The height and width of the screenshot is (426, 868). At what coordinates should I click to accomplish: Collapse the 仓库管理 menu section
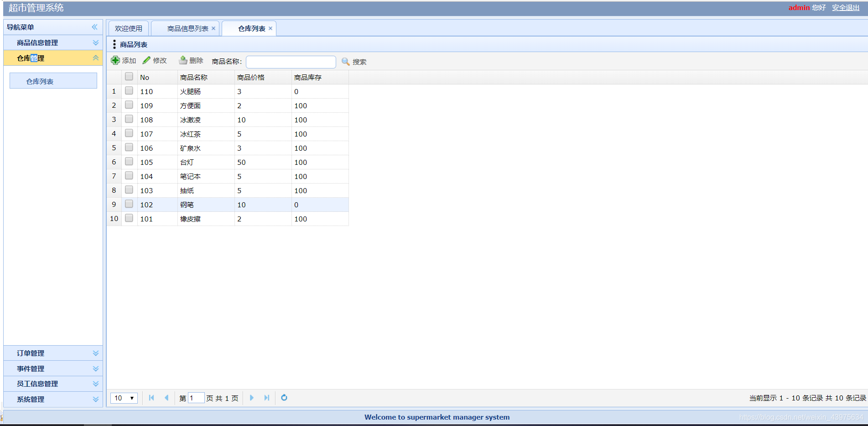click(96, 58)
